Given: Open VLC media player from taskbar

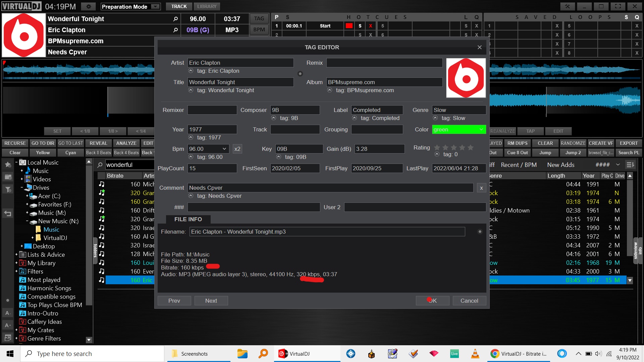Looking at the screenshot, I should [x=475, y=354].
